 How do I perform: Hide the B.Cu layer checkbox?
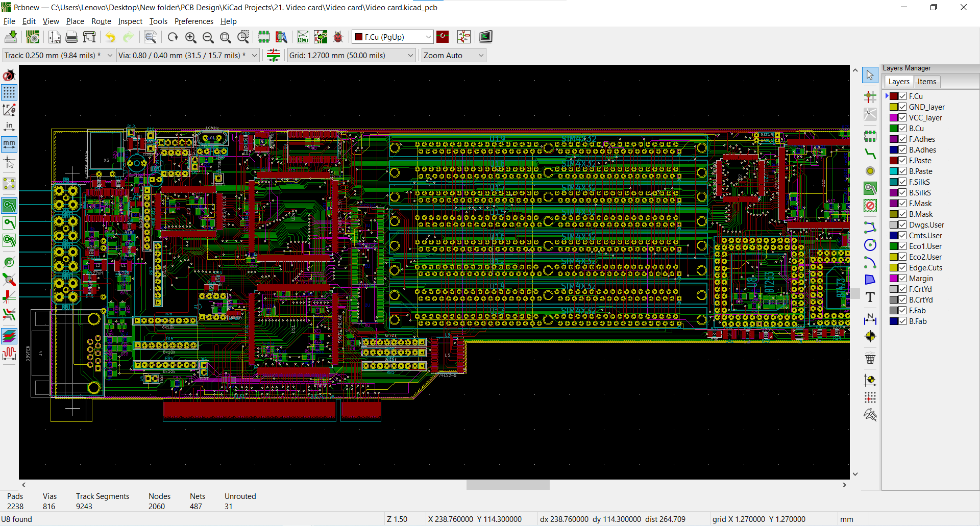pyautogui.click(x=902, y=129)
